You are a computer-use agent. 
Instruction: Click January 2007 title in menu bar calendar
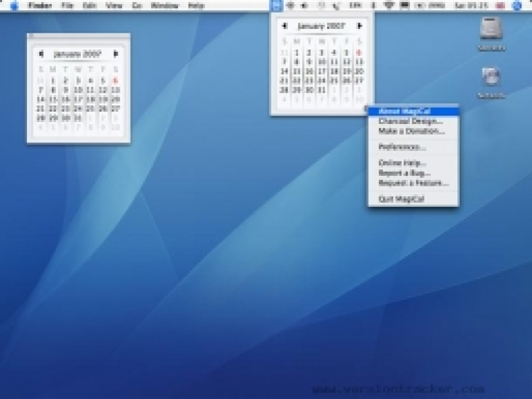321,26
